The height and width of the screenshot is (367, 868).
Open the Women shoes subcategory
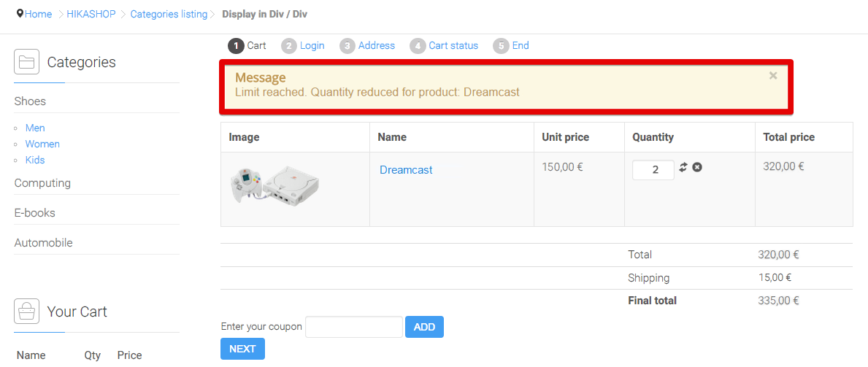[42, 144]
